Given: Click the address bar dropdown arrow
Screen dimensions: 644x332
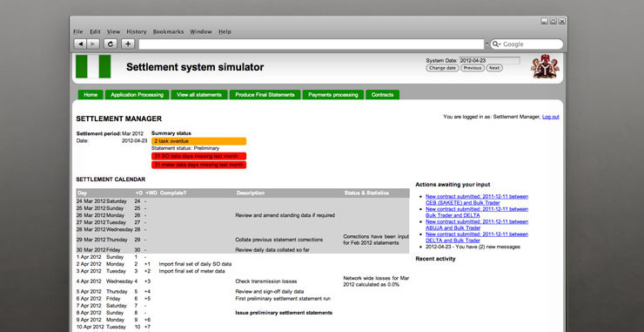Looking at the screenshot, I should coord(487,44).
